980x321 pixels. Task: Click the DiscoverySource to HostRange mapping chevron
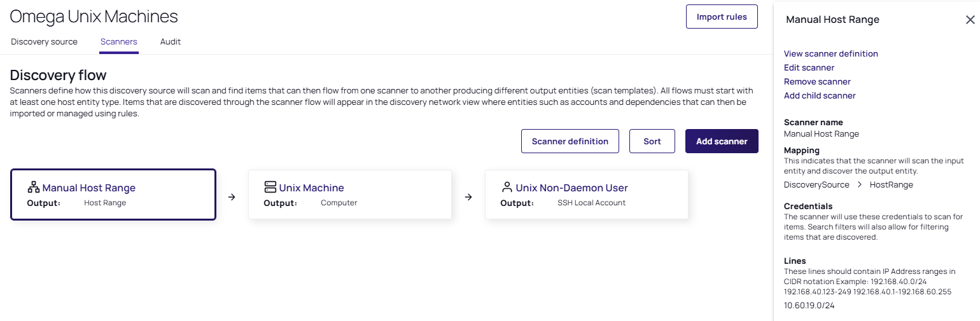point(859,184)
